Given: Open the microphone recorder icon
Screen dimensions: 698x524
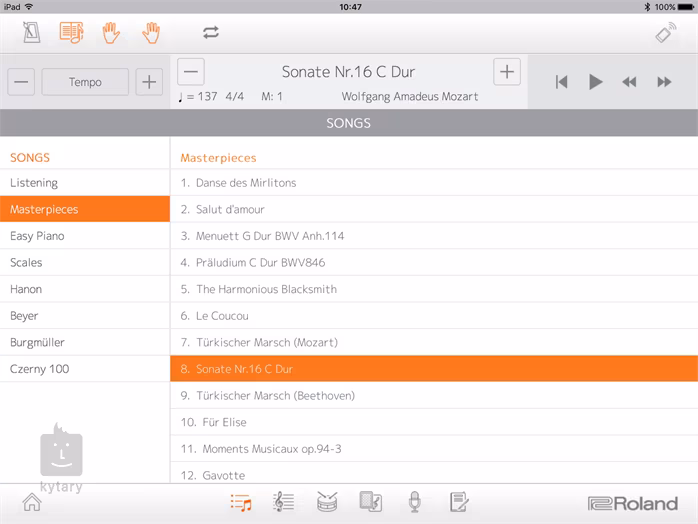Looking at the screenshot, I should click(414, 502).
